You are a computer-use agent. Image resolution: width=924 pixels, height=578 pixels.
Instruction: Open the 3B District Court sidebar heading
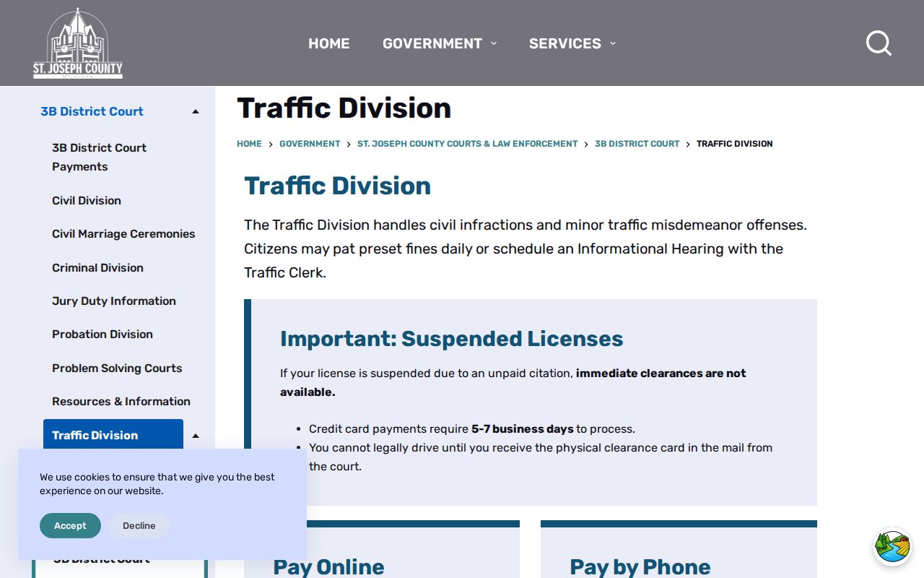[92, 111]
